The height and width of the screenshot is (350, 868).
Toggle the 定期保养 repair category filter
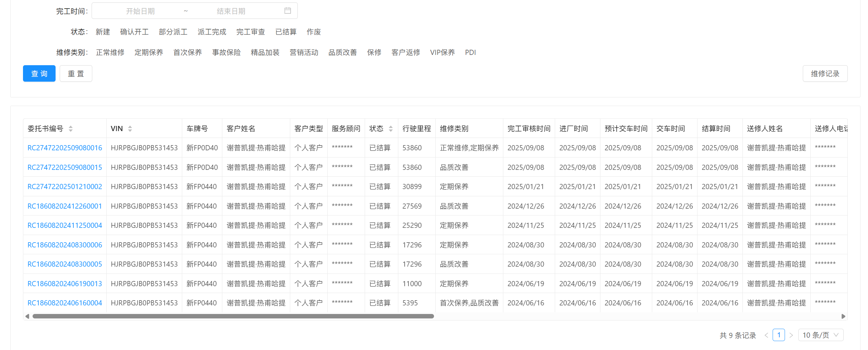point(149,52)
